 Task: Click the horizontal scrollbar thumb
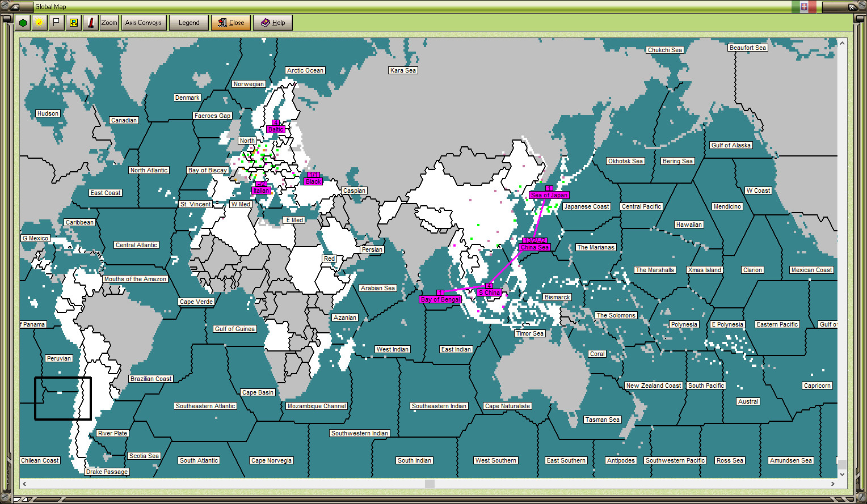pyautogui.click(x=430, y=484)
